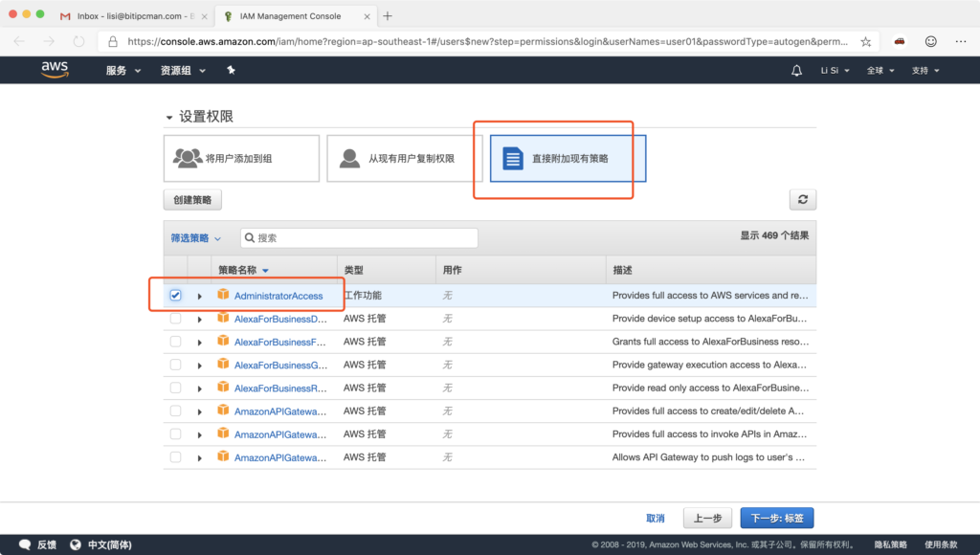The width and height of the screenshot is (980, 555).
Task: Click the 下一步: 标签 next button
Action: click(777, 518)
